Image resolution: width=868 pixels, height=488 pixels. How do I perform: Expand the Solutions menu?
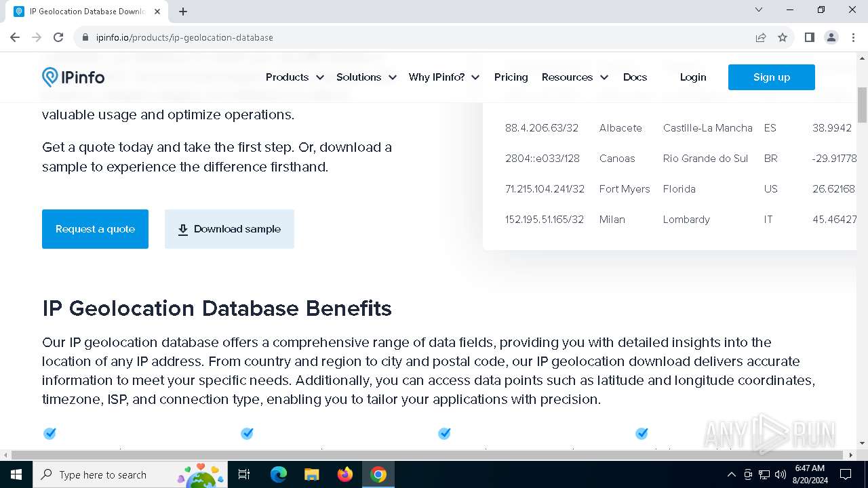[366, 77]
